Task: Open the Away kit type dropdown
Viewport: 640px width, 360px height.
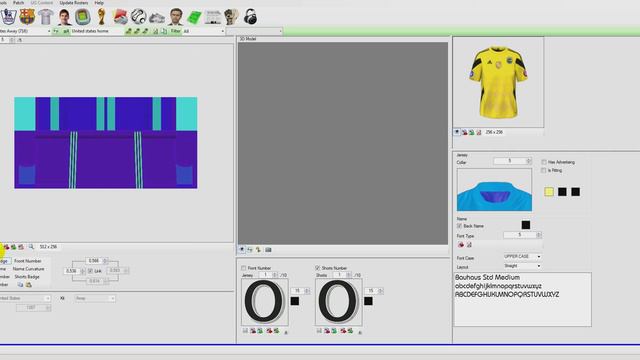Action: coord(95,298)
